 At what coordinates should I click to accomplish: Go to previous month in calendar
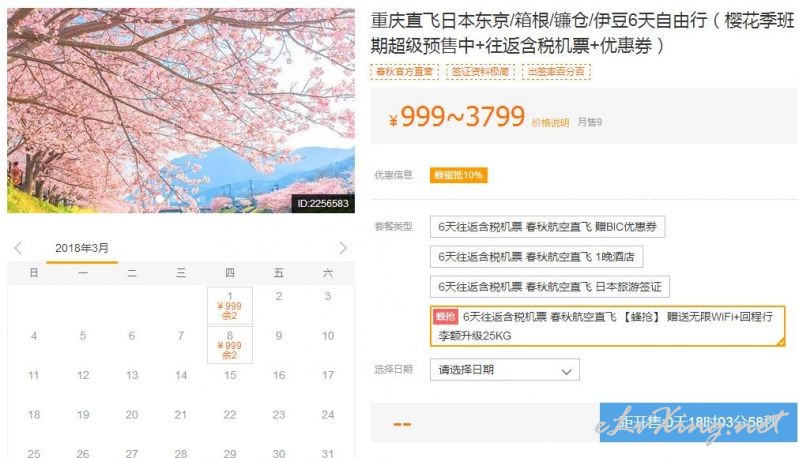[18, 248]
